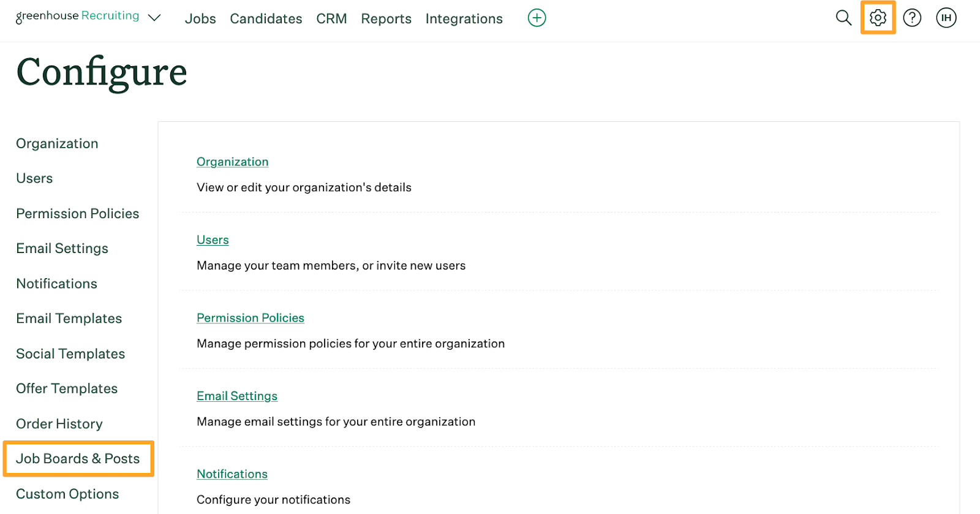The image size is (980, 514).
Task: Go to the Candidates menu
Action: 266,19
